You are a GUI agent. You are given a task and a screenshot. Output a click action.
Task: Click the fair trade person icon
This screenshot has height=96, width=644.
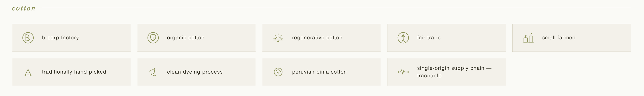pyautogui.click(x=403, y=38)
